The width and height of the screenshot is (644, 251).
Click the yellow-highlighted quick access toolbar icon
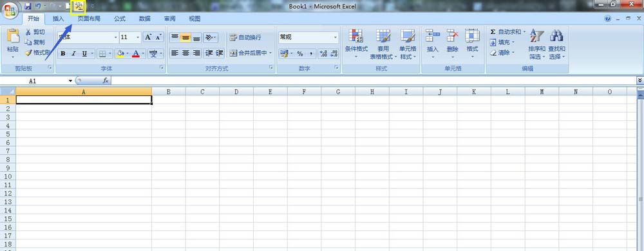pos(78,6)
